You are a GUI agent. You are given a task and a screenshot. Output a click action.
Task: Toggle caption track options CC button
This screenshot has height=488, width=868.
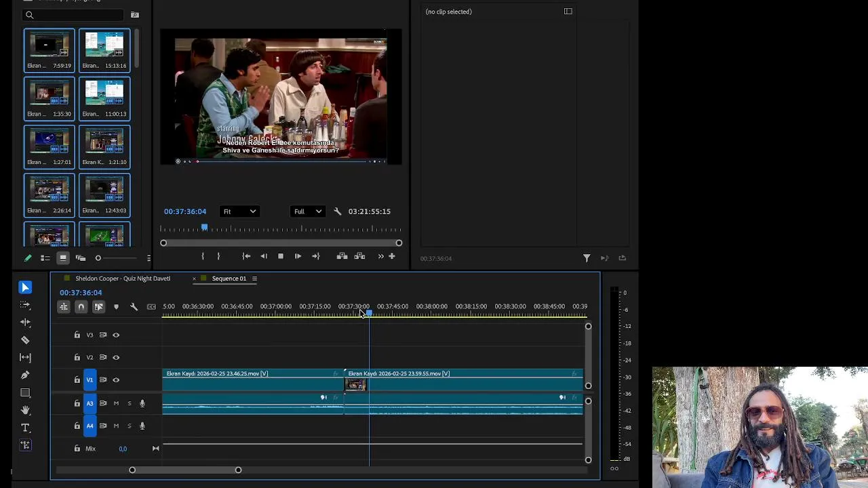coord(151,307)
